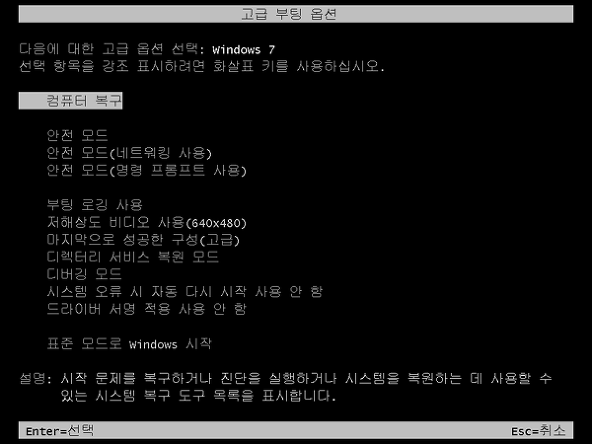Click the Windows 7 operating system name
The image size is (592, 444).
[x=244, y=49]
